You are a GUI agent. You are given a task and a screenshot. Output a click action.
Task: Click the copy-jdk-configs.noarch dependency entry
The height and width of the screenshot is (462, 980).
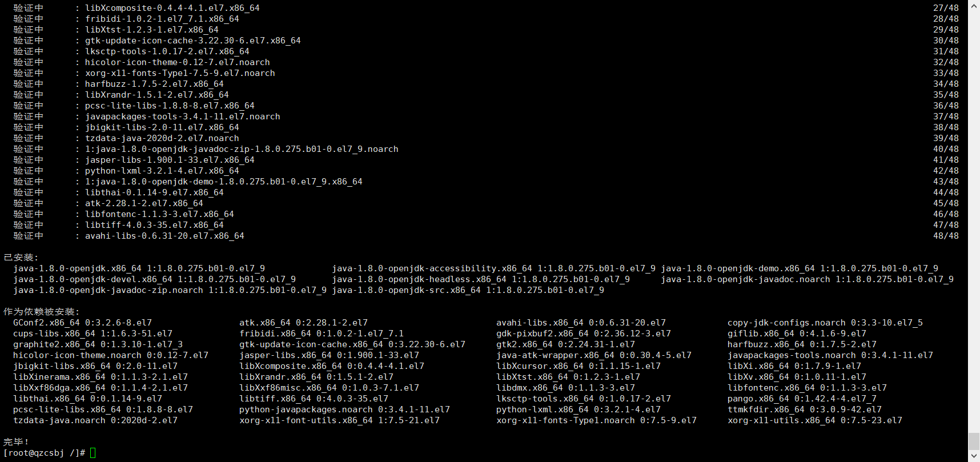pyautogui.click(x=825, y=323)
